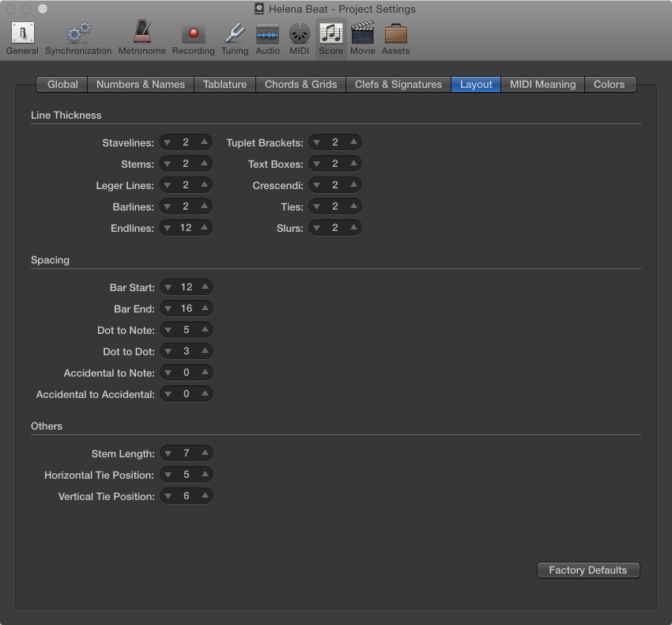Increase the Stavelines thickness value
This screenshot has width=672, height=625.
click(x=202, y=142)
